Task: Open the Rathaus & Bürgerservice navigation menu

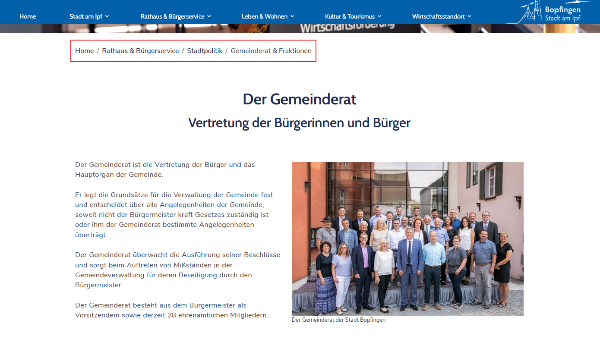Action: (x=176, y=16)
